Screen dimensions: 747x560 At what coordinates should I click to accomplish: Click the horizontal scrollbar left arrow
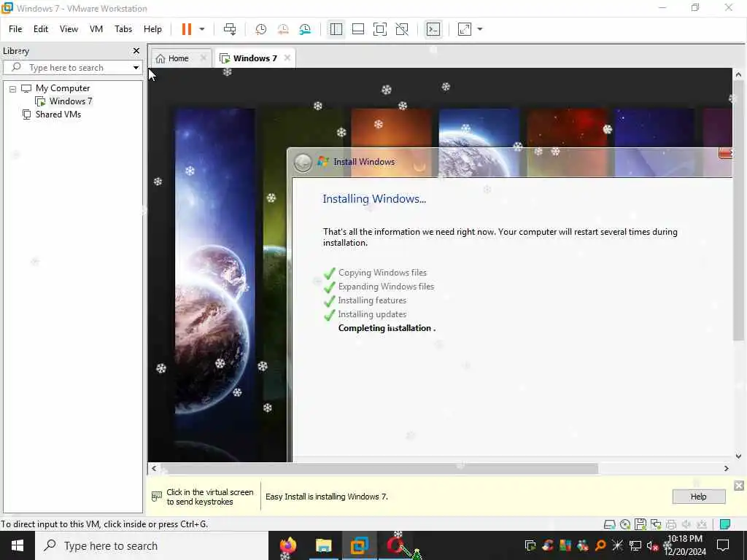154,469
